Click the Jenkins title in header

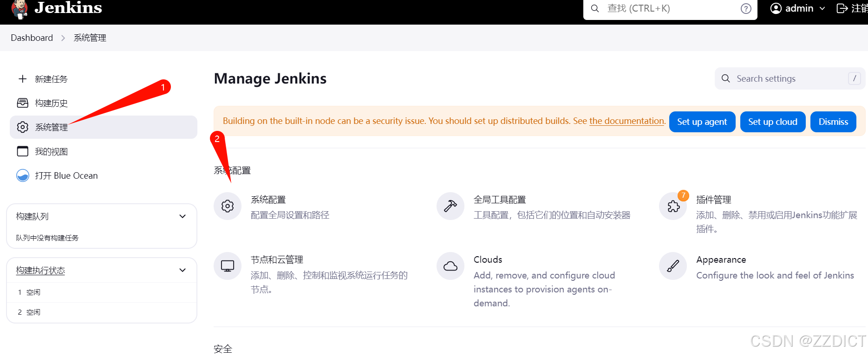68,7
